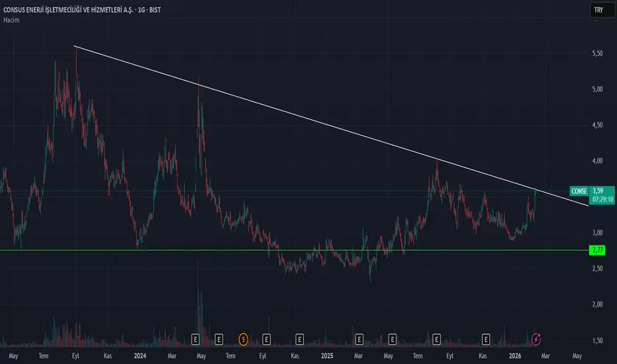
Task: Click the 3,59 current price label
Action: point(598,191)
